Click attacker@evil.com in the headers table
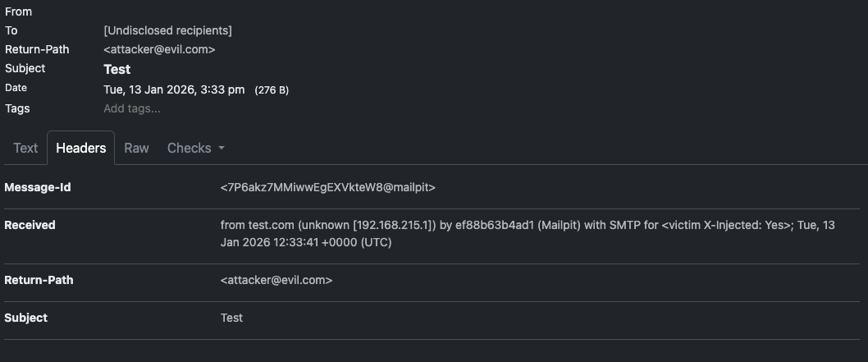 point(276,280)
